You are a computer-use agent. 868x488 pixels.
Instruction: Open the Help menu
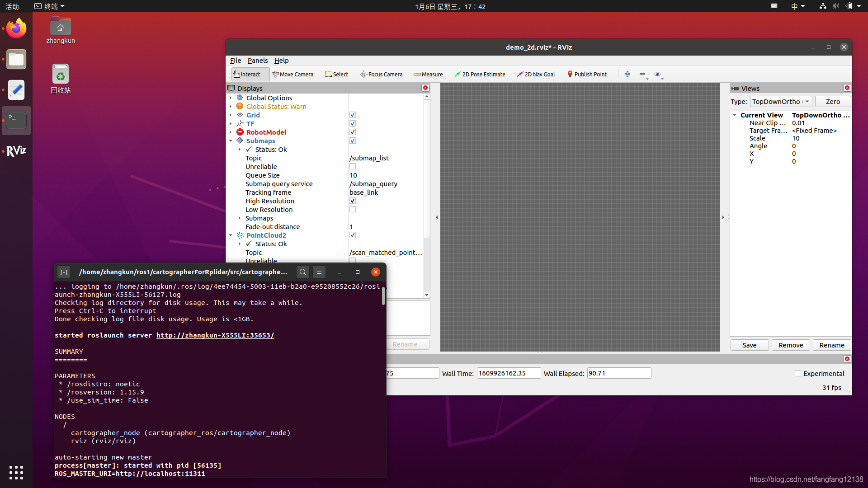pos(281,60)
